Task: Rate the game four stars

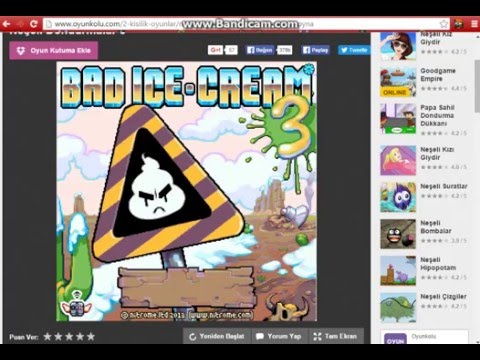Action: tap(80, 337)
